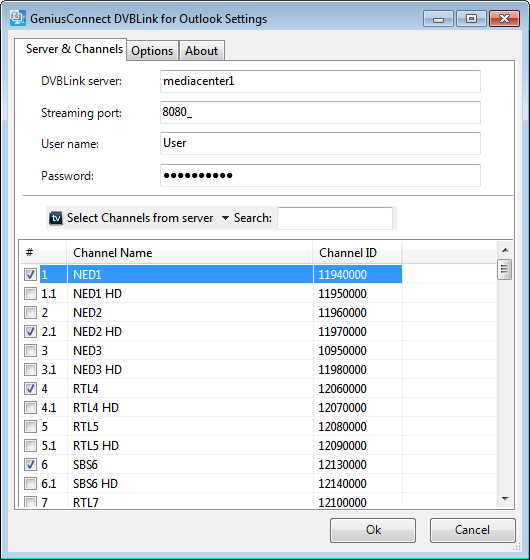Enable the RTL5 channel checkbox
Image resolution: width=530 pixels, height=560 pixels.
(x=30, y=426)
